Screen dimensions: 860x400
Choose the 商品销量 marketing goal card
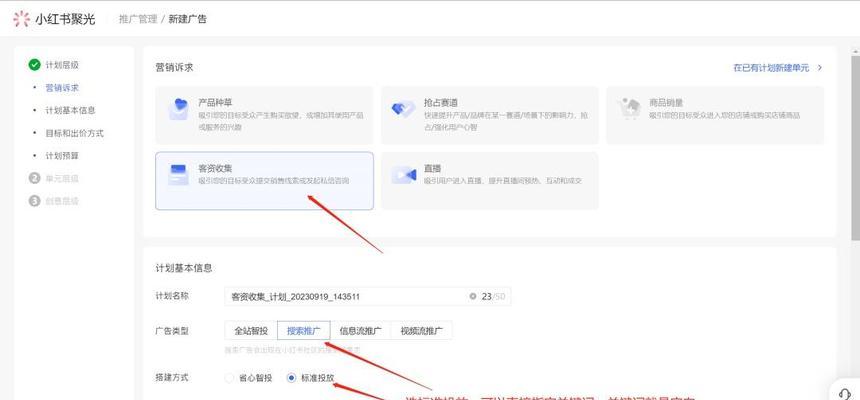click(x=715, y=115)
